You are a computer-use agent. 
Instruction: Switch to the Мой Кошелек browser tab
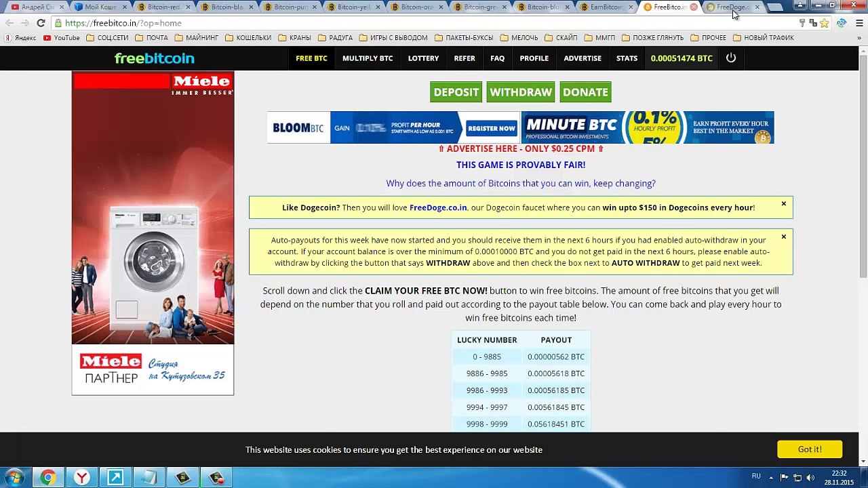click(x=100, y=7)
